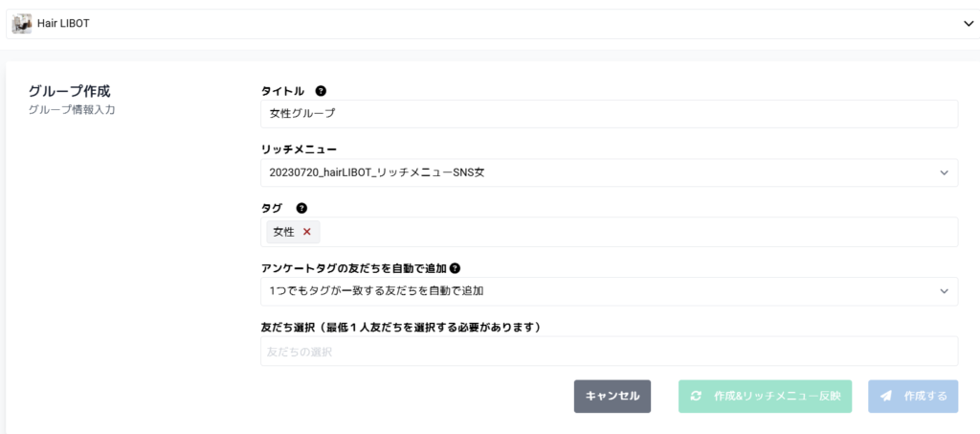The image size is (980, 434).
Task: Remove the 女性 tag with the red x
Action: [x=307, y=232]
